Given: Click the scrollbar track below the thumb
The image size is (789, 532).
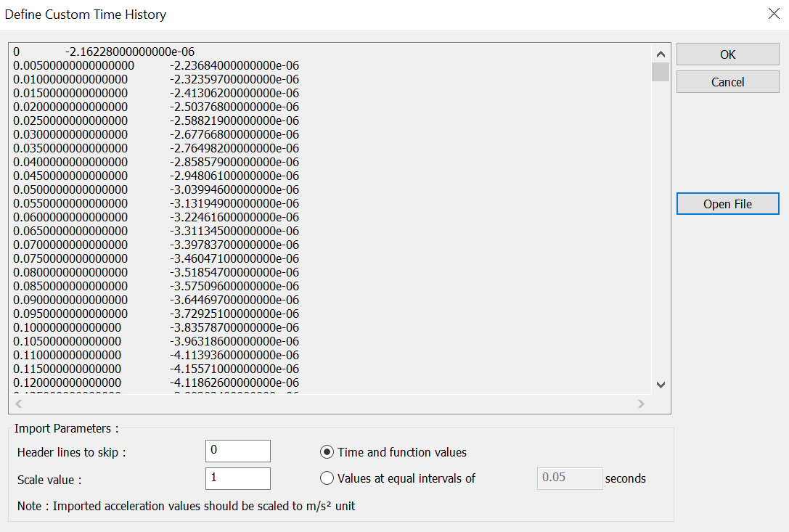Looking at the screenshot, I should pyautogui.click(x=660, y=218).
